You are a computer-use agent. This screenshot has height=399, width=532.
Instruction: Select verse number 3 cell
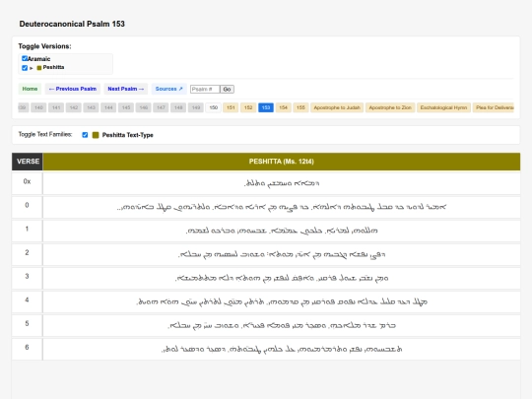[28, 278]
